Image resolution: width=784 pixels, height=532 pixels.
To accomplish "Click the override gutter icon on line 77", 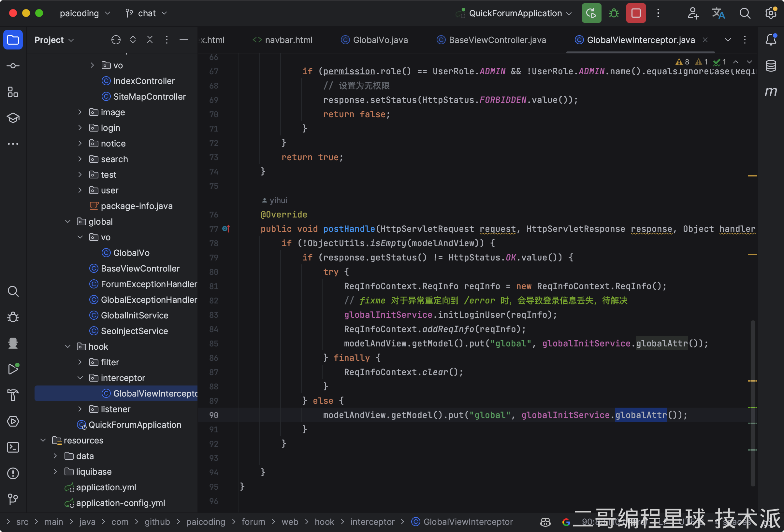I will (x=226, y=229).
